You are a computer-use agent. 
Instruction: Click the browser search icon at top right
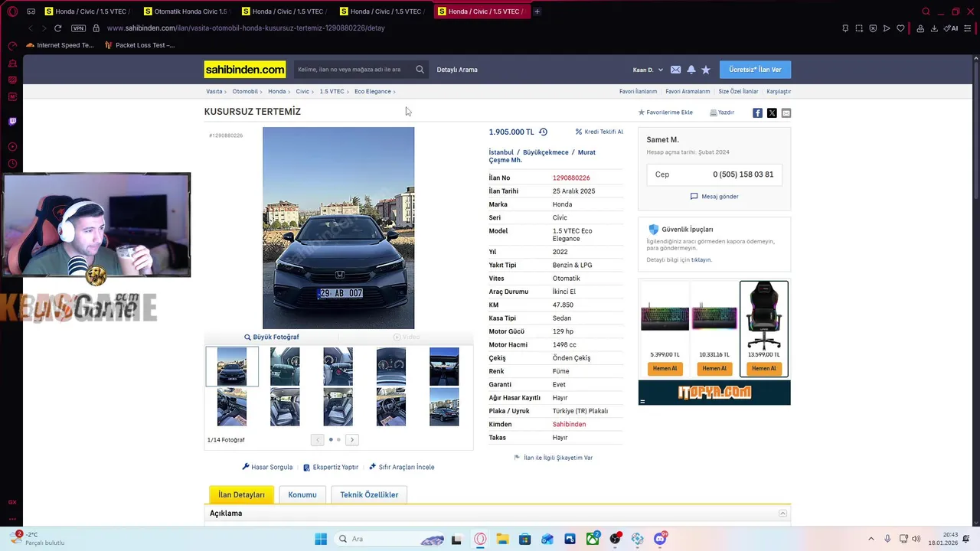point(926,11)
